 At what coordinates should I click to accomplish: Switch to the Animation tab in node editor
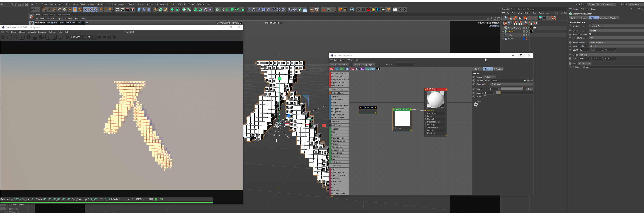[498, 69]
